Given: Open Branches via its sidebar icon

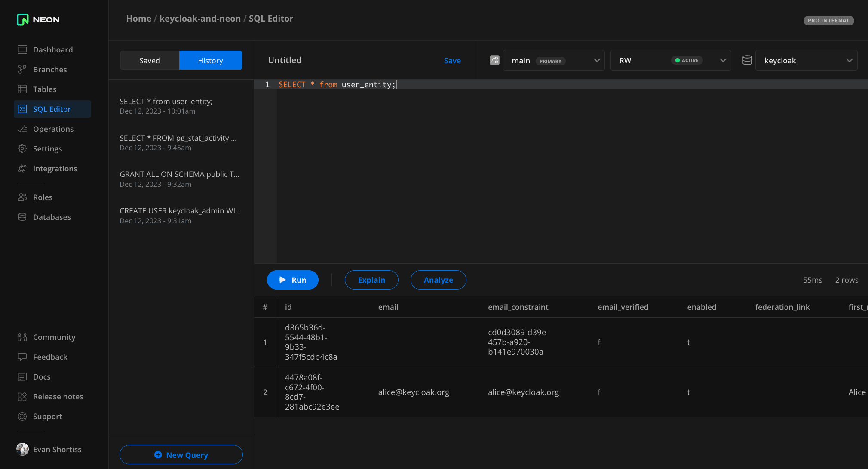Looking at the screenshot, I should (22, 70).
